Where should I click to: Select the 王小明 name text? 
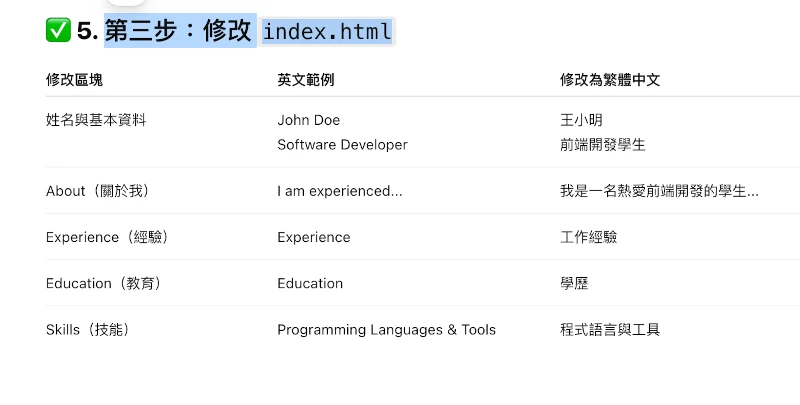(581, 120)
